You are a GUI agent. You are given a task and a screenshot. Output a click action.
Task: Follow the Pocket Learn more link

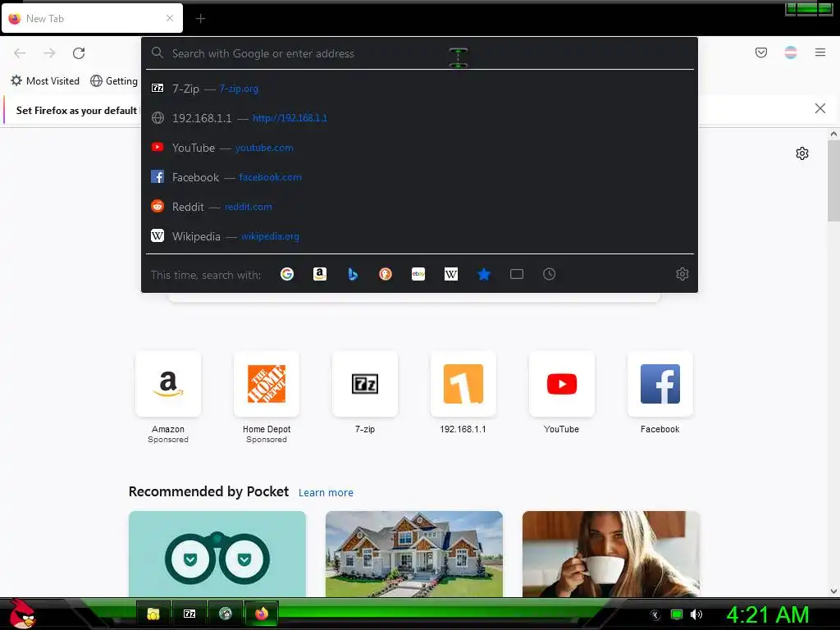tap(326, 492)
